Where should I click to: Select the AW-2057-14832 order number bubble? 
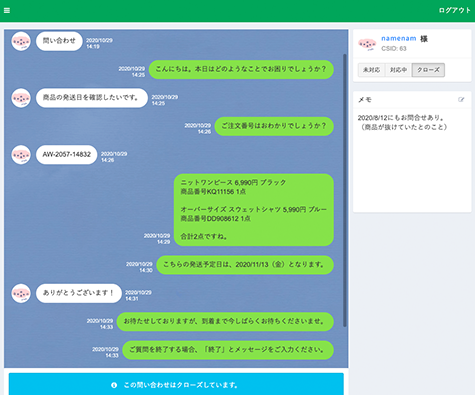click(x=66, y=155)
